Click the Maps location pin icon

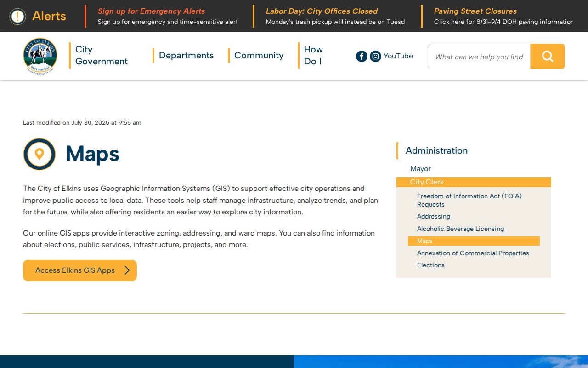coord(40,154)
